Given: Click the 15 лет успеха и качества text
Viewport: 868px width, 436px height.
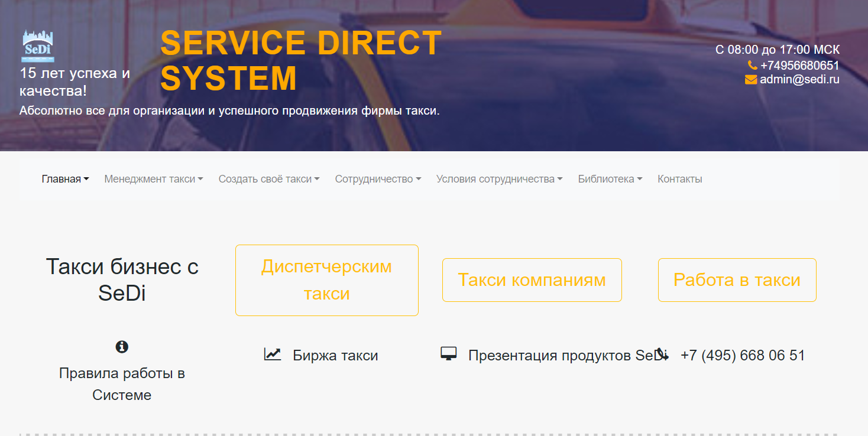Looking at the screenshot, I should (x=75, y=82).
